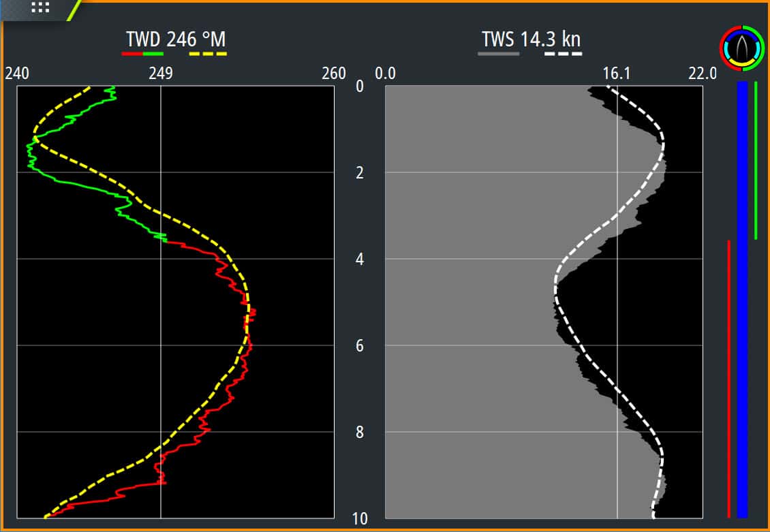Image resolution: width=770 pixels, height=532 pixels.
Task: Tap the TWS 14.3 kn heading label
Action: 532,38
